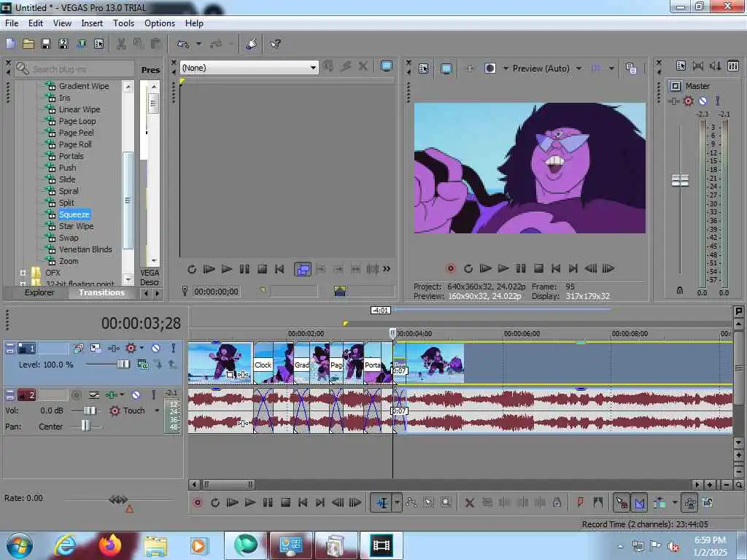The width and height of the screenshot is (747, 560).
Task: Click the Master FX gear icon
Action: 688,101
